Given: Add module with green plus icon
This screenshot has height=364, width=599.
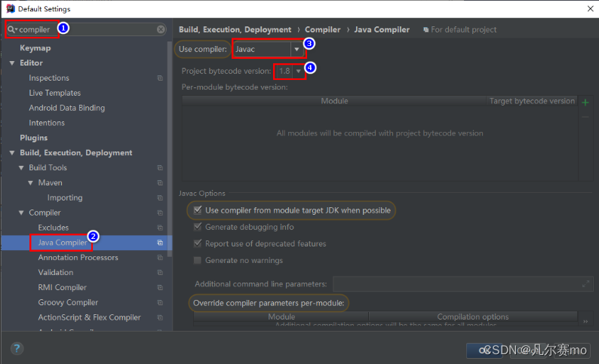Looking at the screenshot, I should [585, 102].
